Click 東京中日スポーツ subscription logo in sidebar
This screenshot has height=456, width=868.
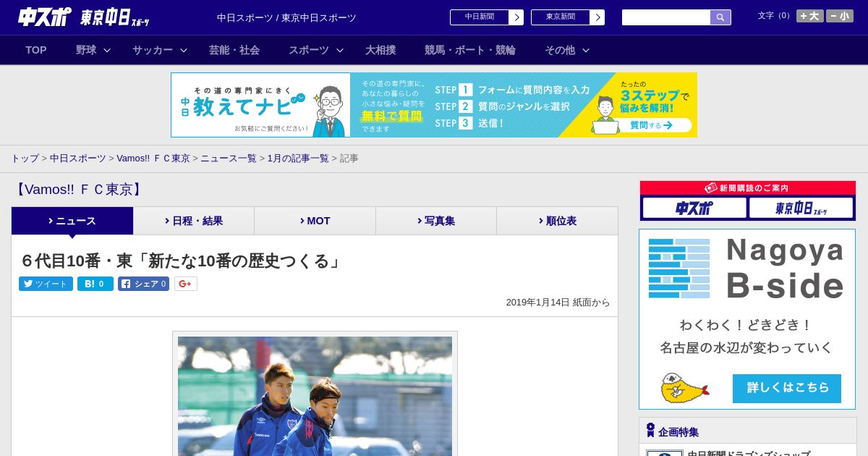[x=801, y=208]
